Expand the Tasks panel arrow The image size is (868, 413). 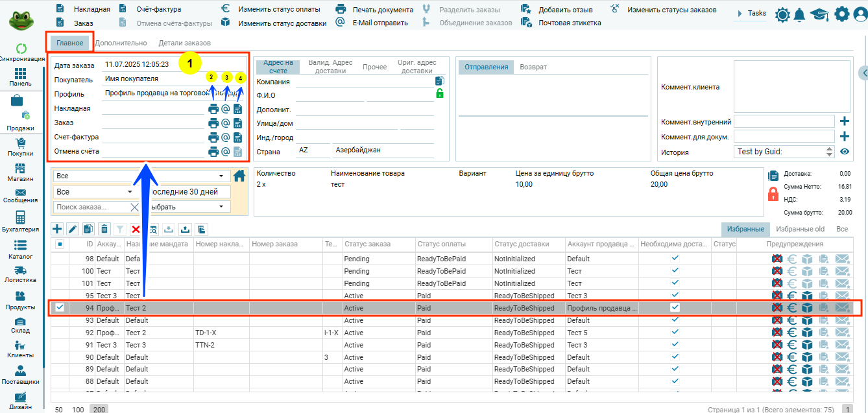[x=740, y=14]
